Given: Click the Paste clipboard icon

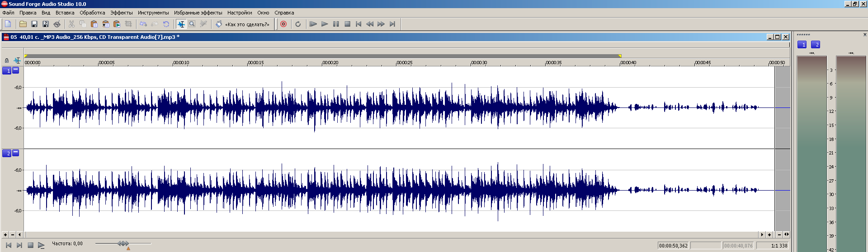Looking at the screenshot, I should [x=94, y=24].
